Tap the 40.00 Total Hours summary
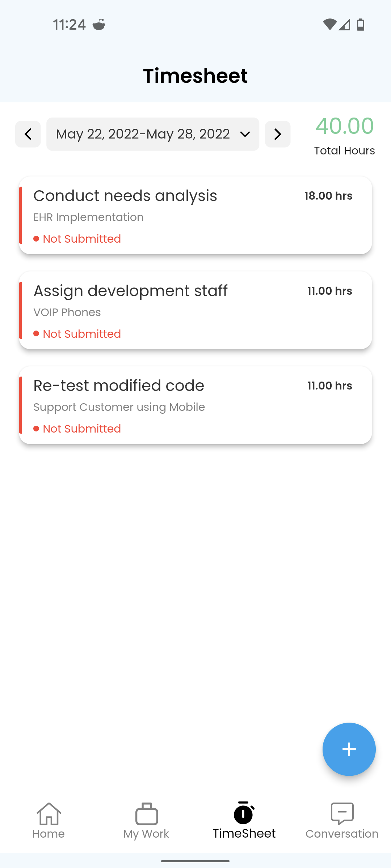 344,136
